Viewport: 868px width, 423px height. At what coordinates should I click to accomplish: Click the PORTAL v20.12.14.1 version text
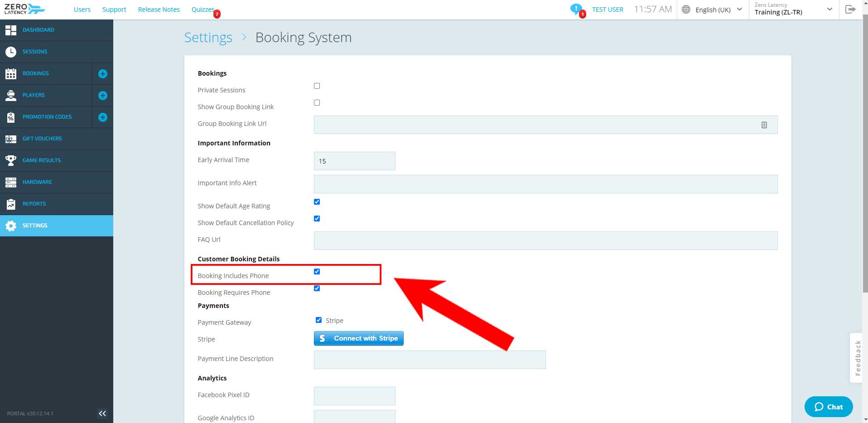(x=30, y=413)
